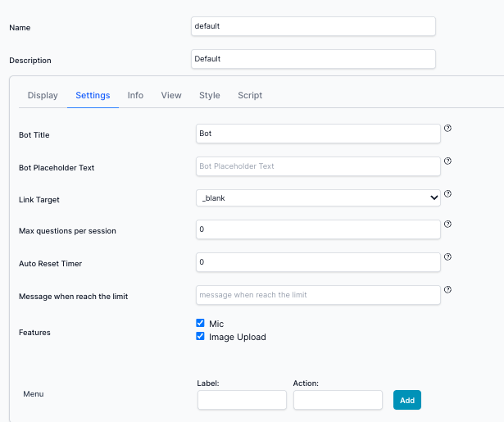This screenshot has height=422, width=504.
Task: Go to the View tab
Action: [x=171, y=95]
